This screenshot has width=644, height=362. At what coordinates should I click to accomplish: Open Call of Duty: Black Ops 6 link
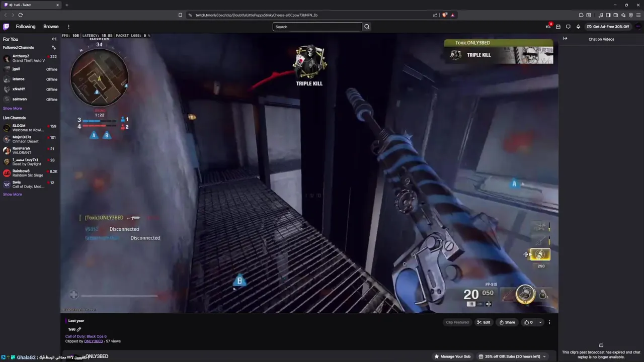click(x=86, y=336)
